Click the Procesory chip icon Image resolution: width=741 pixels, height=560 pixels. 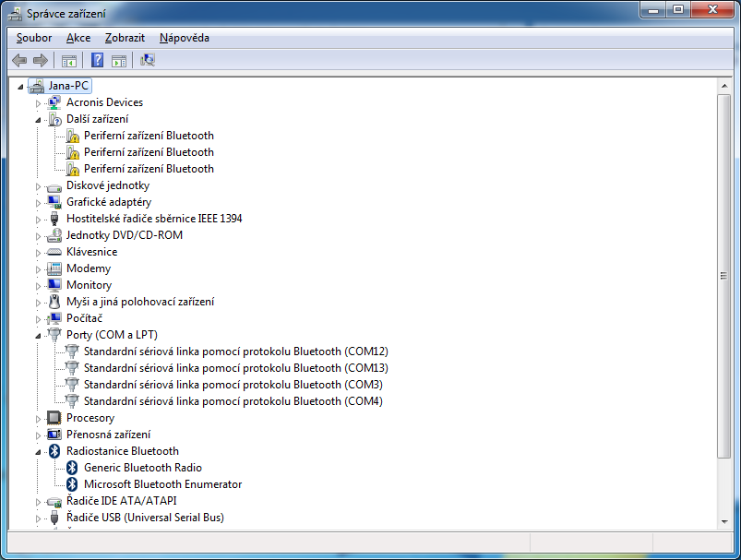[54, 418]
